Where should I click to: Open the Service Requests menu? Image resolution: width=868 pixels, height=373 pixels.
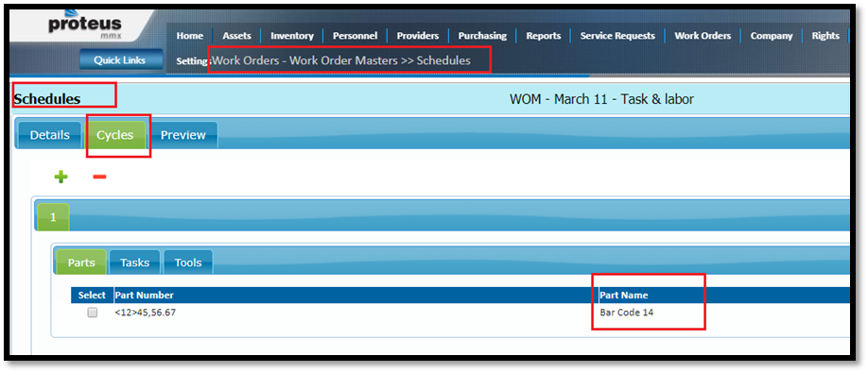point(617,35)
